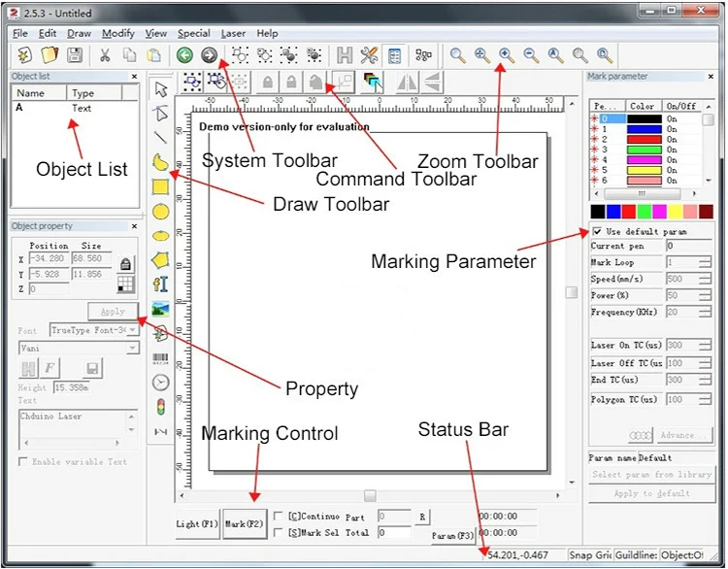Click the New file icon
The height and width of the screenshot is (569, 728).
pyautogui.click(x=24, y=55)
